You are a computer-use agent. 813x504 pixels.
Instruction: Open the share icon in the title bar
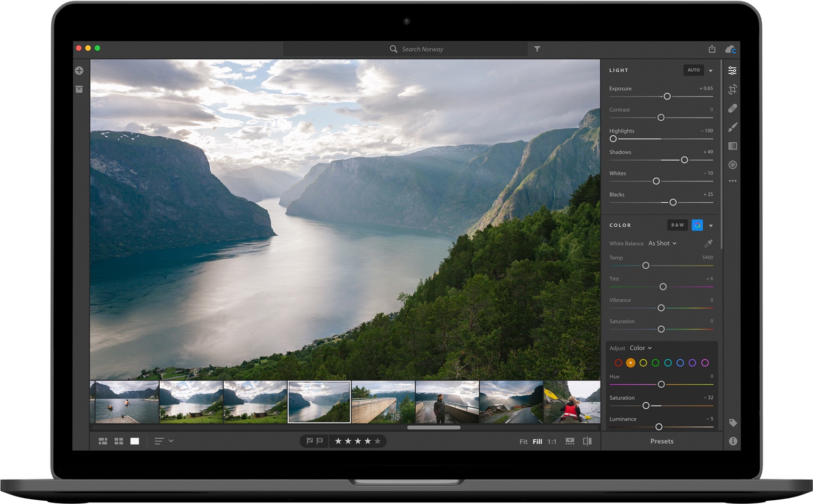(712, 48)
